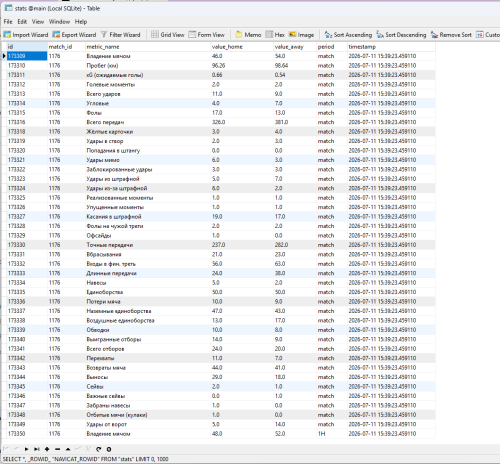The image size is (500, 464).
Task: Open the Filter Wizard
Action: (x=120, y=35)
